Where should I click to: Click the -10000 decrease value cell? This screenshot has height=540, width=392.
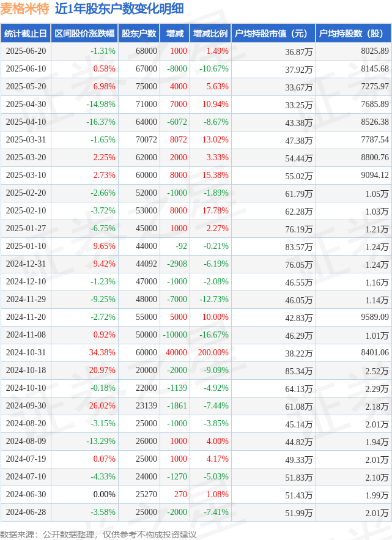(175, 335)
